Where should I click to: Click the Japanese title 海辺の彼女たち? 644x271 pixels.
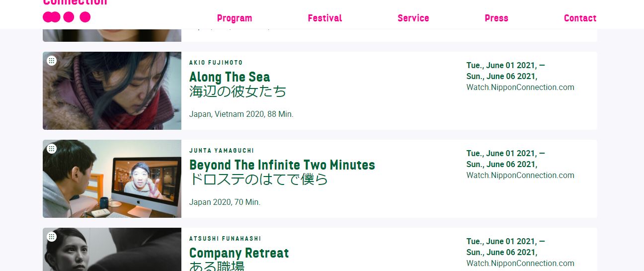238,91
